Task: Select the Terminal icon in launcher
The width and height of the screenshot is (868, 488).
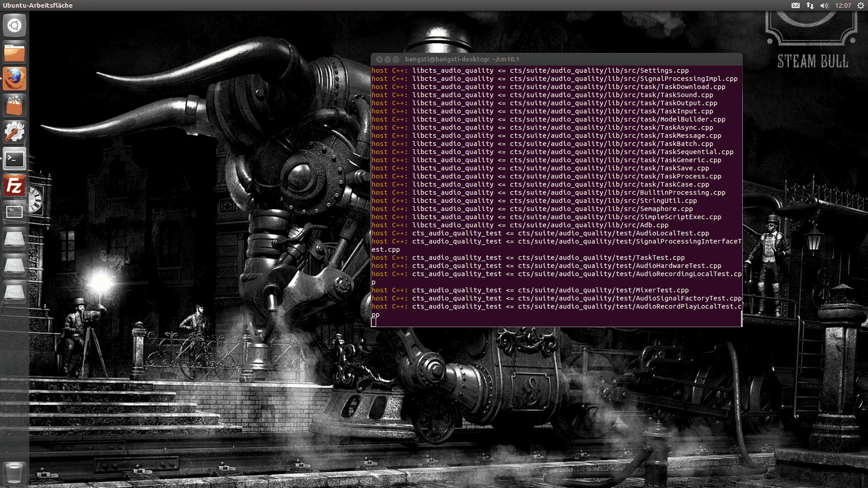Action: coord(14,159)
